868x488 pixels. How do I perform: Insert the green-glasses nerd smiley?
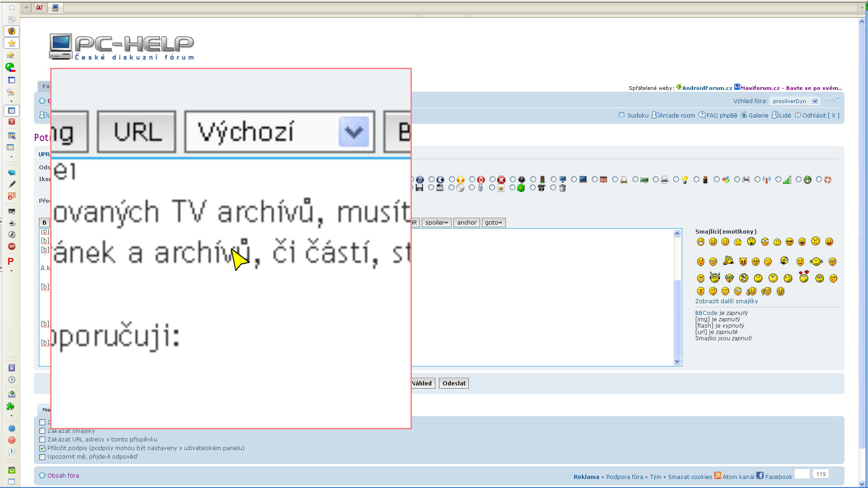click(x=729, y=278)
